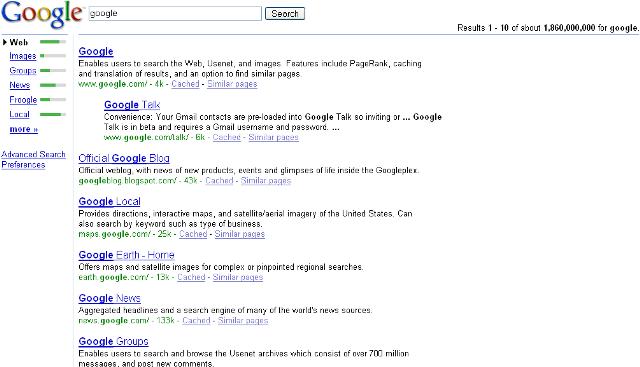Click the 'Offers maps and satellite images' snippet

[221, 267]
